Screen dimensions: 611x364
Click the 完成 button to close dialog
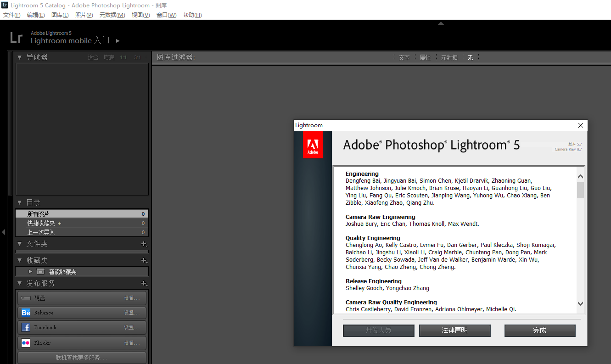click(539, 330)
